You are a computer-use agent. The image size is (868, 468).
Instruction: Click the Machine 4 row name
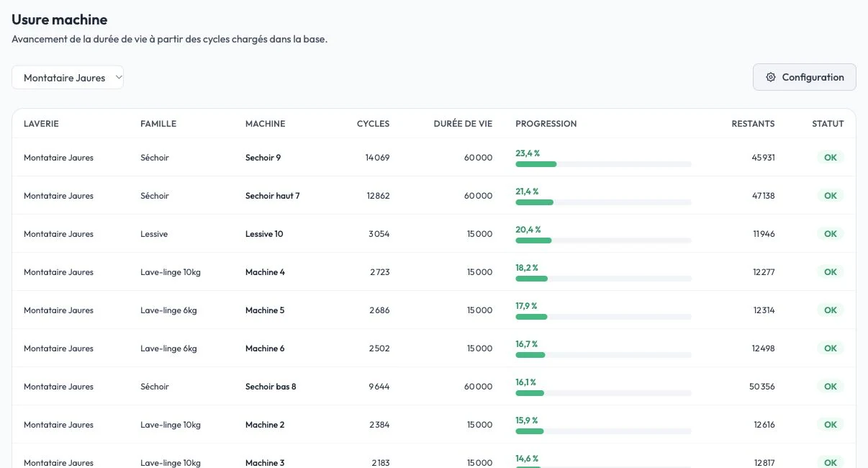pyautogui.click(x=265, y=272)
